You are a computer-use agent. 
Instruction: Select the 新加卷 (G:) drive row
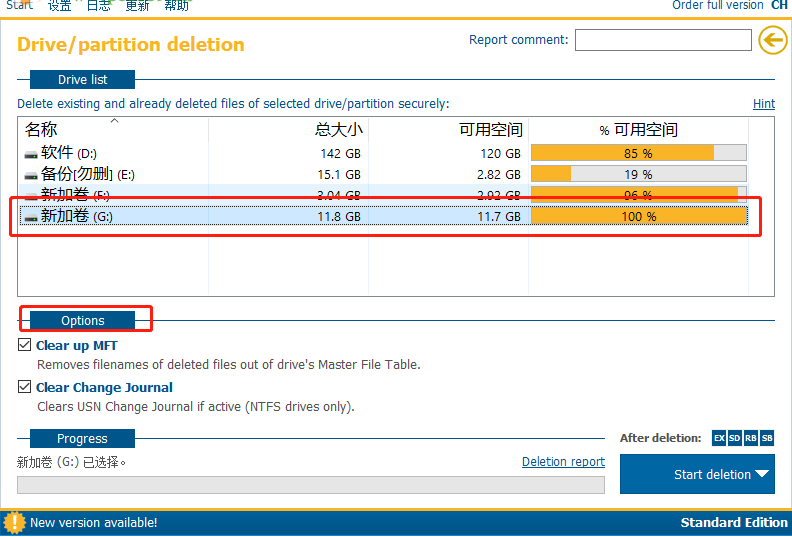(x=384, y=217)
